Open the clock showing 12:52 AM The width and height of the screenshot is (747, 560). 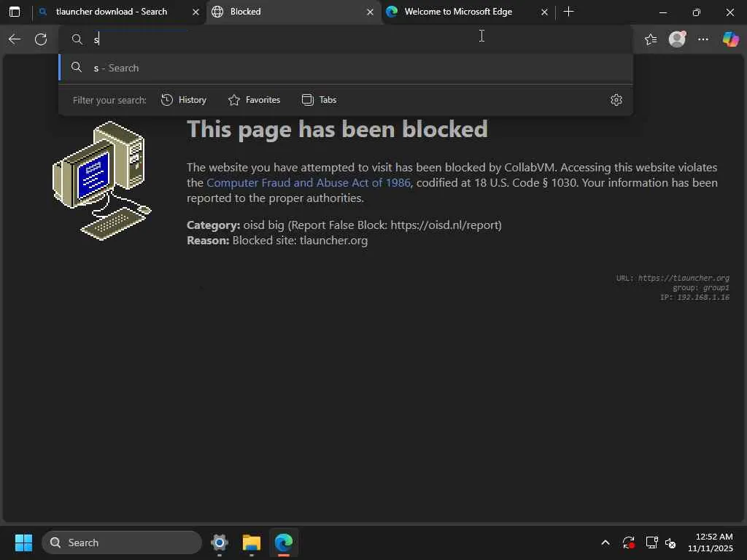(711, 542)
